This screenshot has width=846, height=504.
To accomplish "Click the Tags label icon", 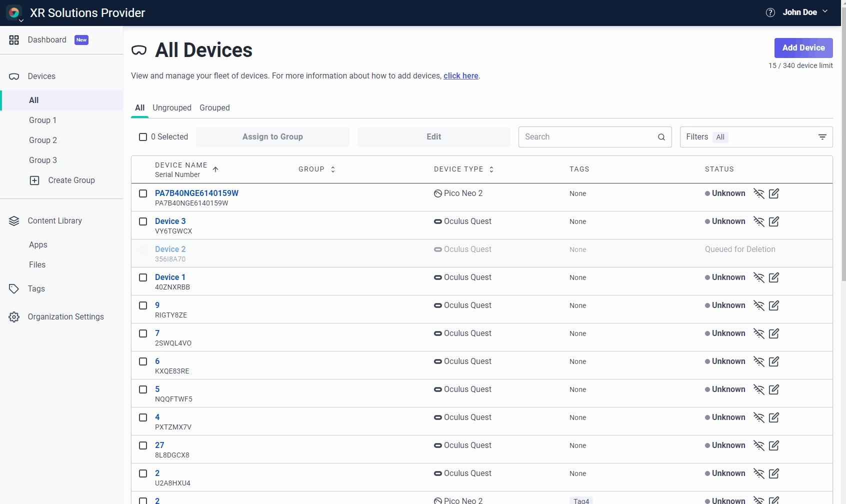I will pos(14,289).
